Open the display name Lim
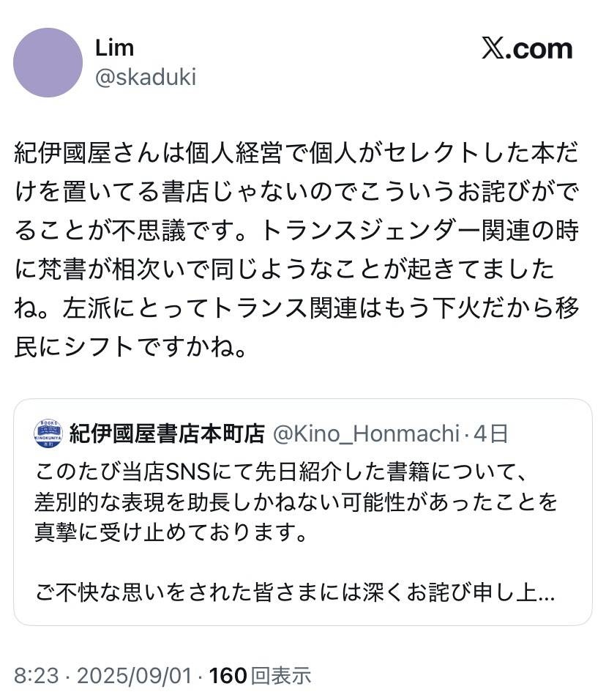 coord(114,48)
